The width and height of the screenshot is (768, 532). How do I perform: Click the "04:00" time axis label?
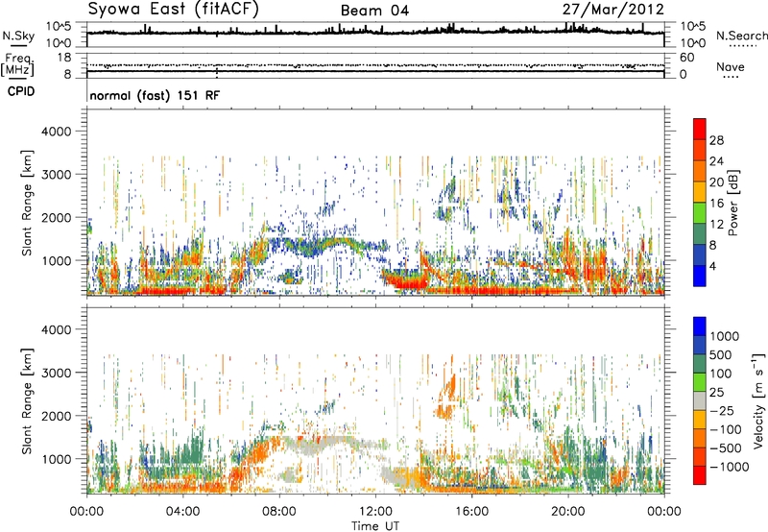(x=182, y=512)
